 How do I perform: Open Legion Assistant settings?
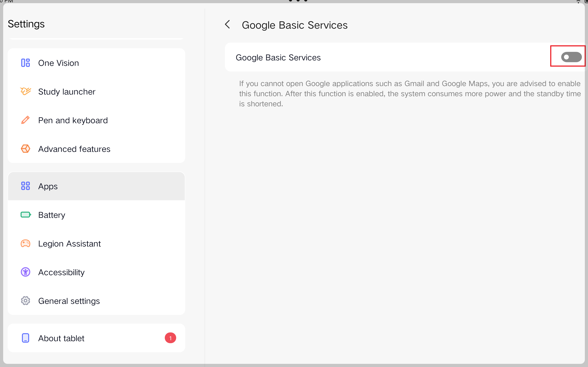(x=69, y=244)
